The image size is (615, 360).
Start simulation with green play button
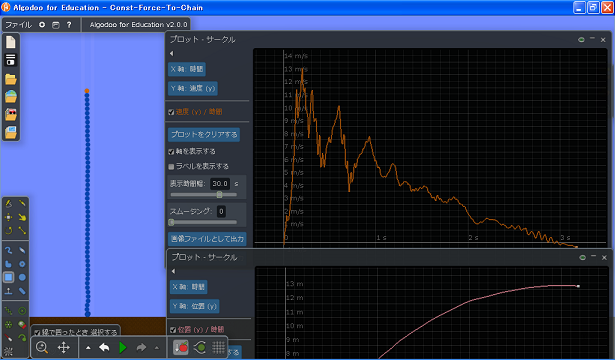coord(123,347)
